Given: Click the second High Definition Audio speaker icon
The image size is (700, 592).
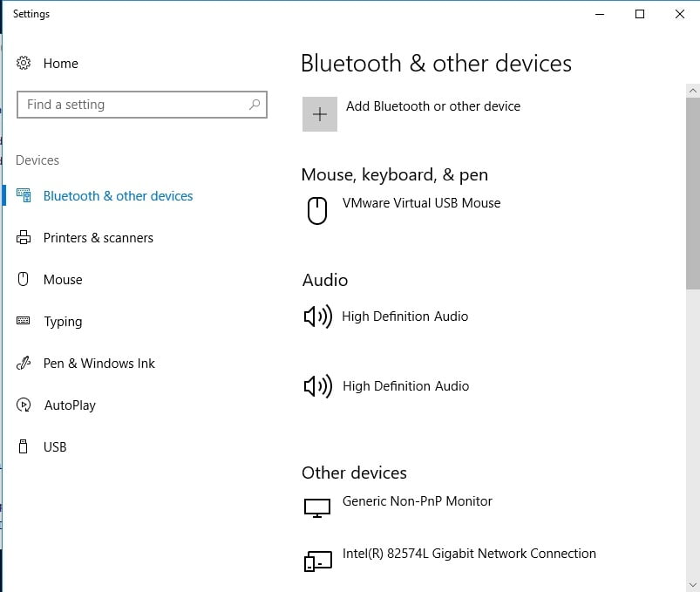Looking at the screenshot, I should tap(318, 386).
